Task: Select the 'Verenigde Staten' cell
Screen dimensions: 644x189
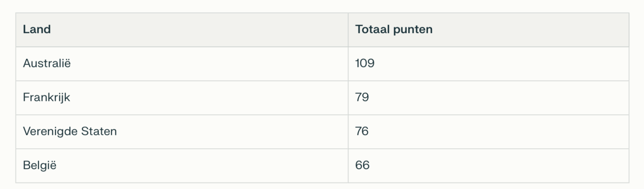Action: (70, 132)
